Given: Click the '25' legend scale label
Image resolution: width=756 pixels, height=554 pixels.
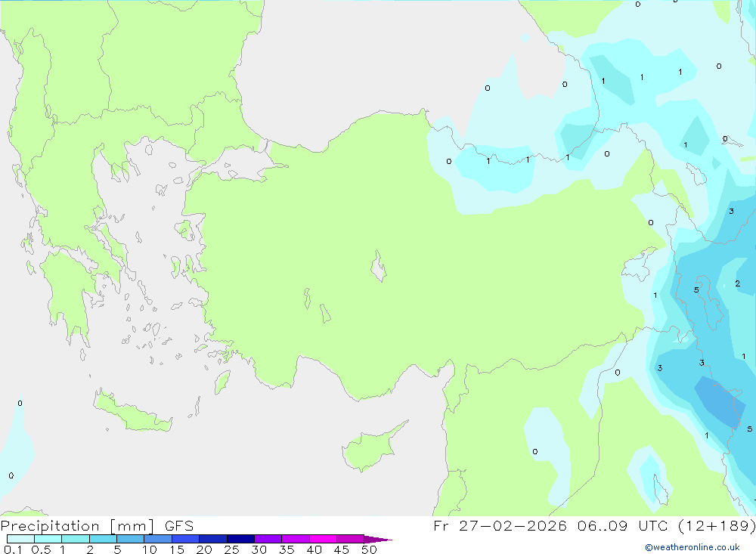Looking at the screenshot, I should [x=231, y=549].
